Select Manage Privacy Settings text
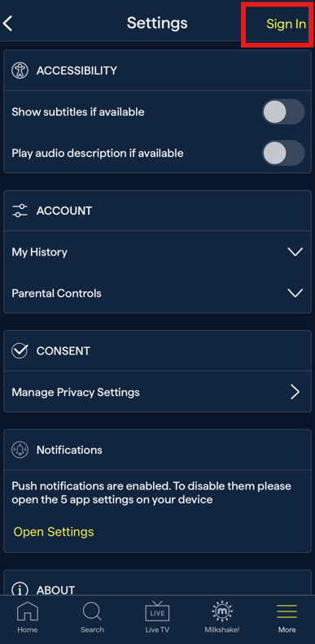Screen dimensions: 315x644 (x=76, y=392)
